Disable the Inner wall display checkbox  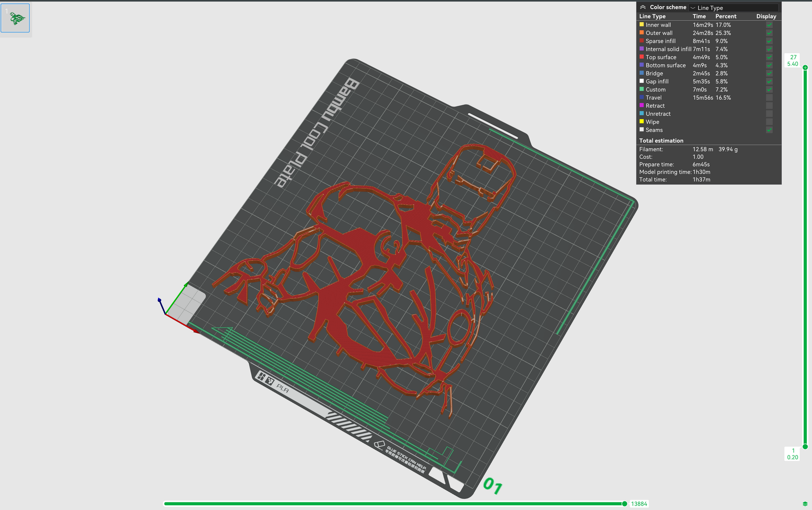pos(769,25)
